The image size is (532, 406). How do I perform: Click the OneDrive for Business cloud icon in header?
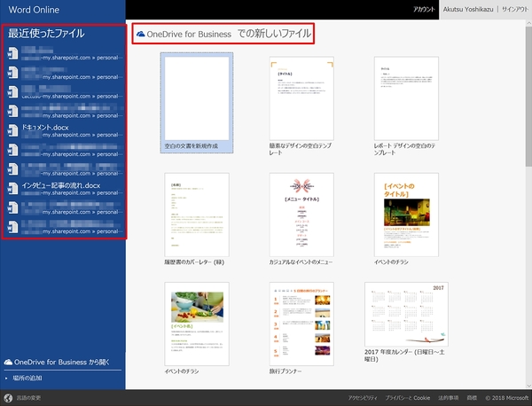(x=140, y=34)
